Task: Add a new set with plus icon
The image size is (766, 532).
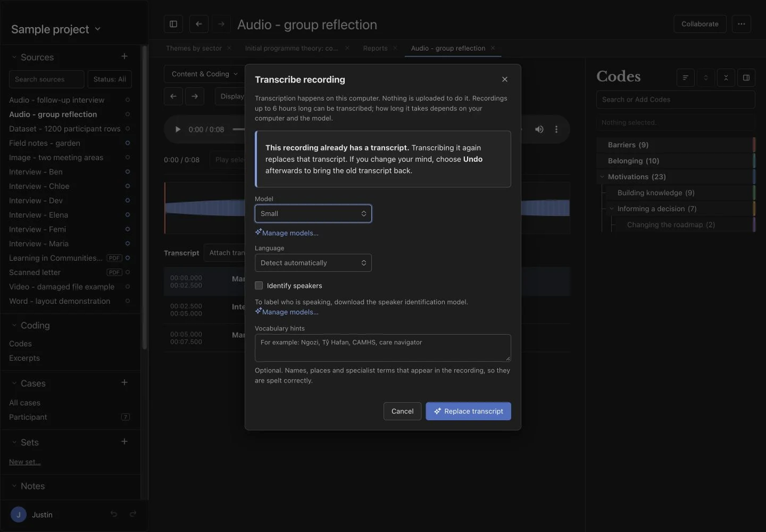Action: point(124,442)
